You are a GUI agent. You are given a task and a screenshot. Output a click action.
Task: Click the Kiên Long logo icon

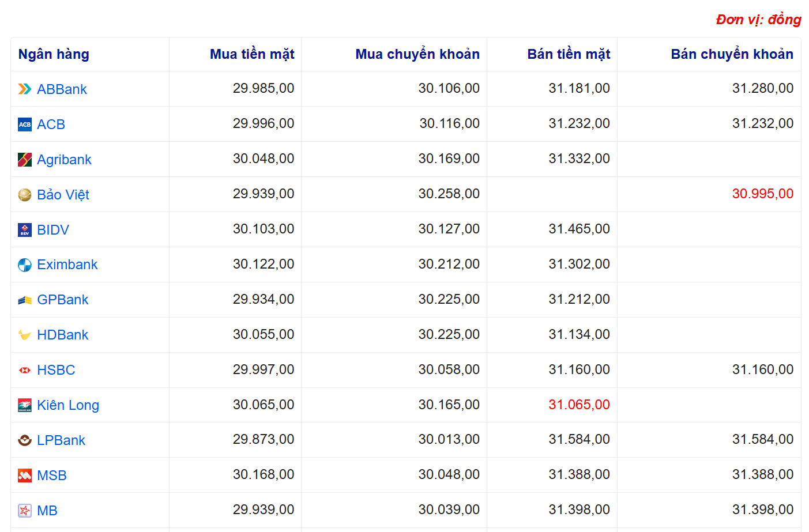click(25, 405)
